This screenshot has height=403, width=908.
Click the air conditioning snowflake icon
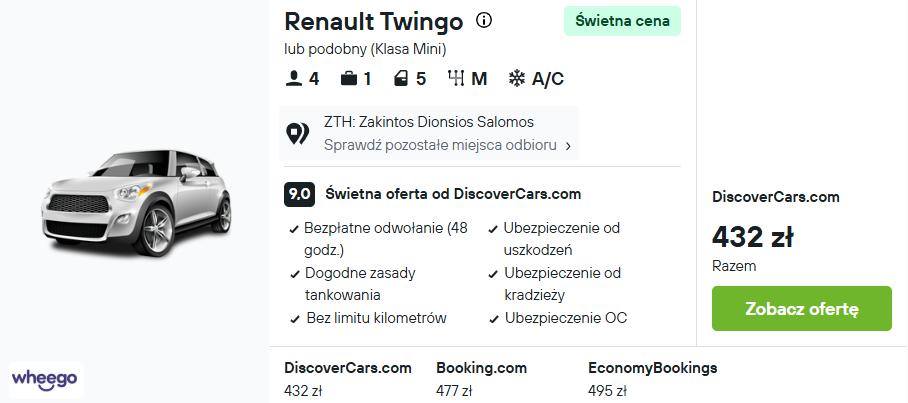[517, 78]
